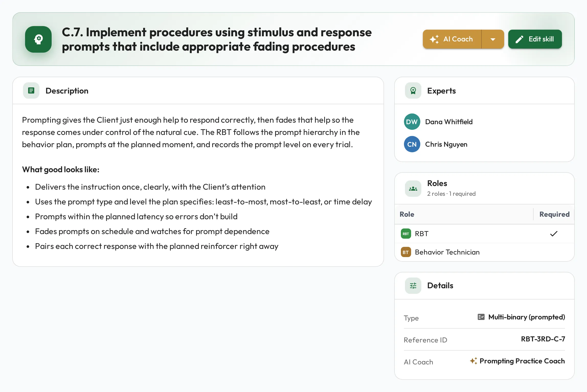Click bullet 'Prompts within the planned latency'
Screen dimensions: 587x392
click(x=136, y=216)
